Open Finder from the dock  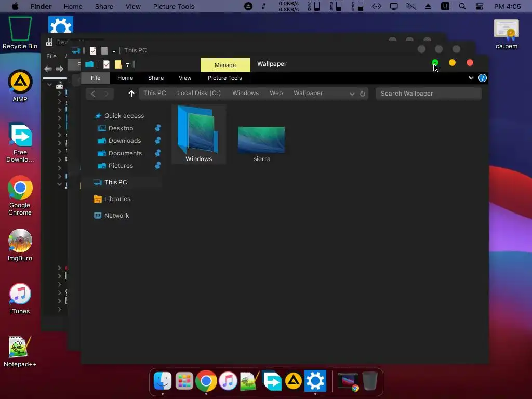pyautogui.click(x=163, y=381)
